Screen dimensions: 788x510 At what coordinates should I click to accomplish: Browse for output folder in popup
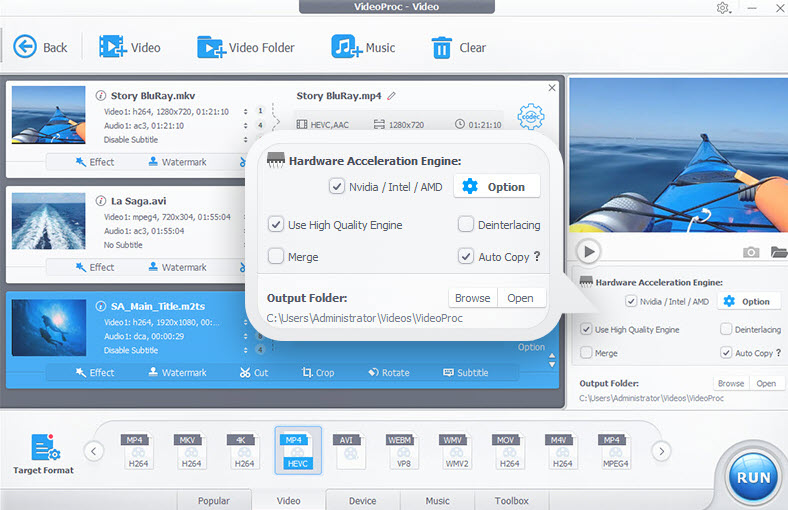click(x=472, y=298)
